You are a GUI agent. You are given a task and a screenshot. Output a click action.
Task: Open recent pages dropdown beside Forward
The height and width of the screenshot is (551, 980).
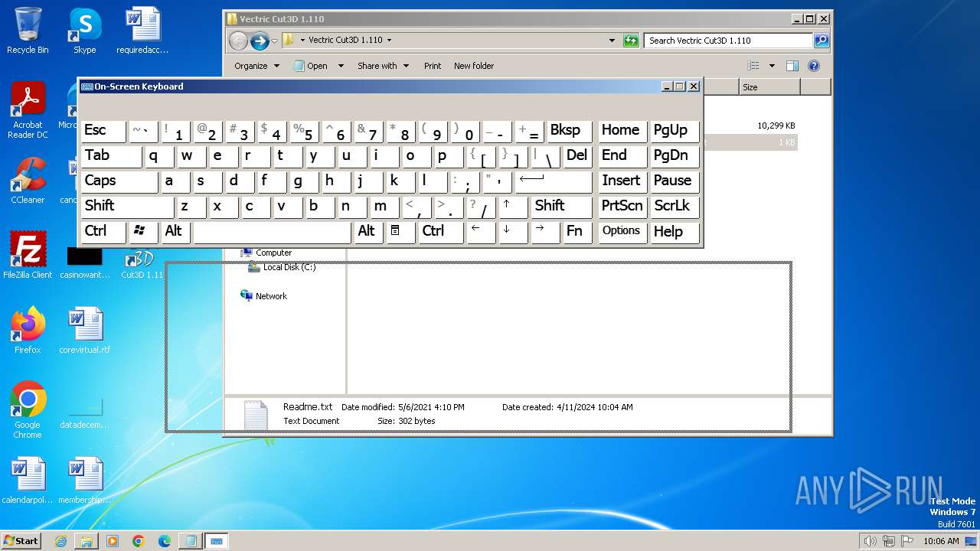275,41
